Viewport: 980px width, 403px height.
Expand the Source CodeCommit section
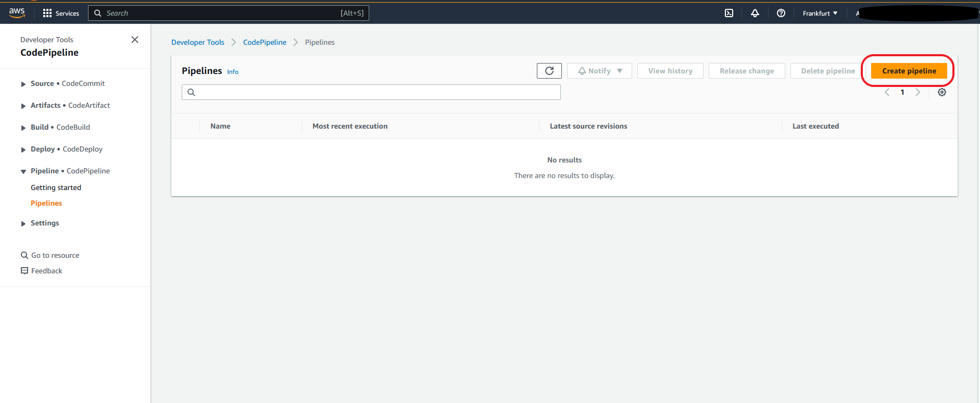(23, 84)
